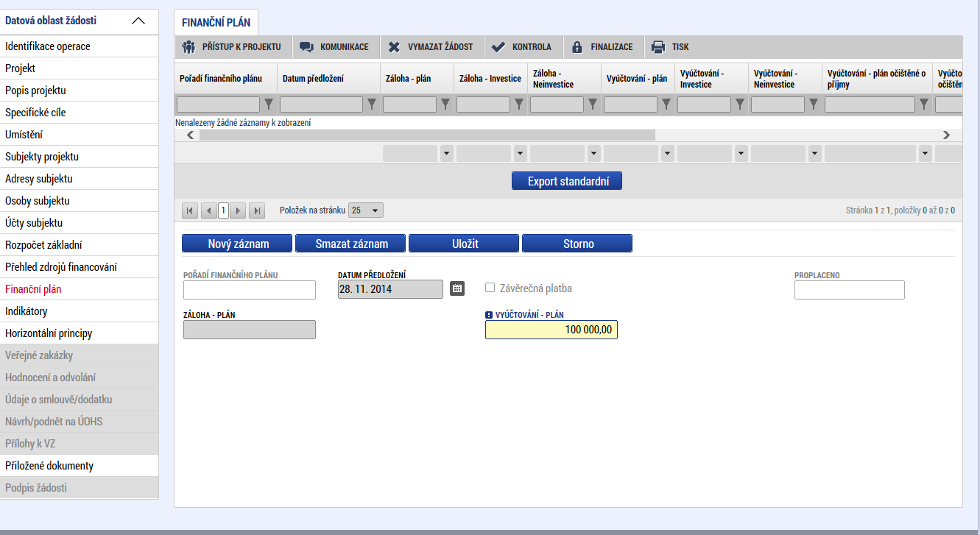Go to previous page of grid
This screenshot has width=980, height=535.
208,210
